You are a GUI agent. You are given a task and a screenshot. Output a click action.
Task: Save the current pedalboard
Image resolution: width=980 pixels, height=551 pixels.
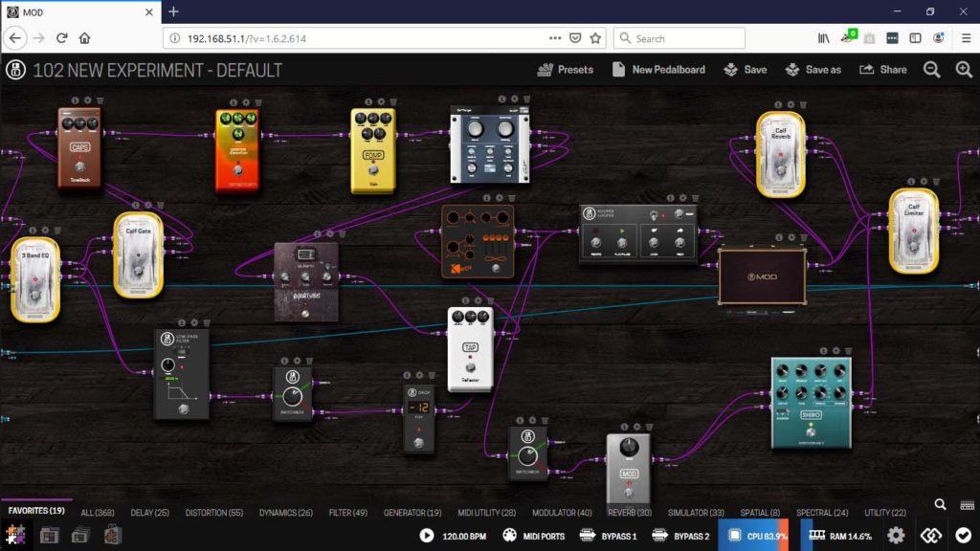point(745,70)
